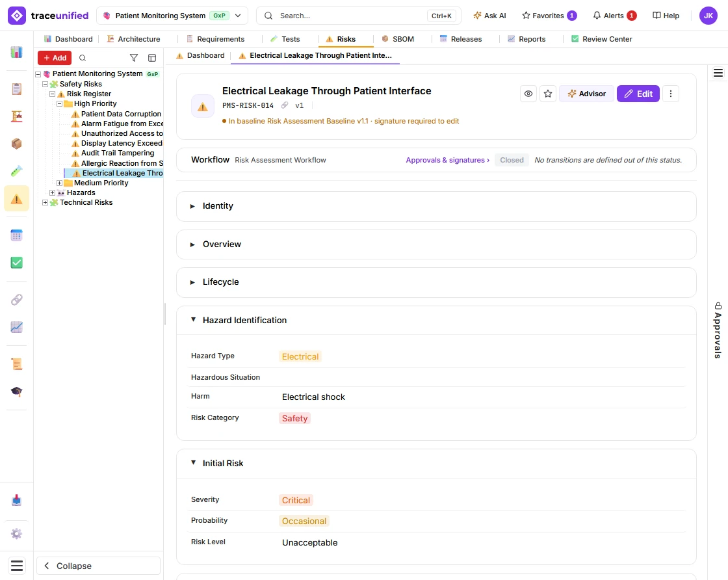Viewport: 728px width, 580px height.
Task: Open Approvals & signatures link
Action: click(448, 160)
